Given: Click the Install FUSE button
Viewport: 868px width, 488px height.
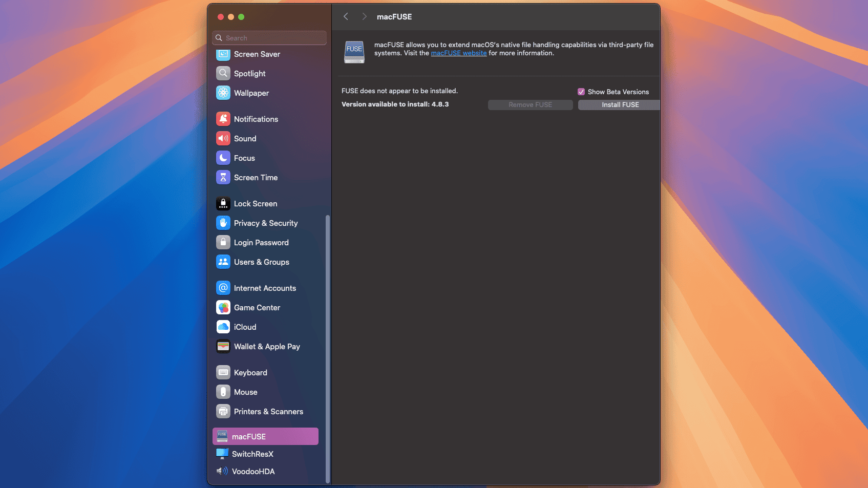Looking at the screenshot, I should tap(620, 104).
